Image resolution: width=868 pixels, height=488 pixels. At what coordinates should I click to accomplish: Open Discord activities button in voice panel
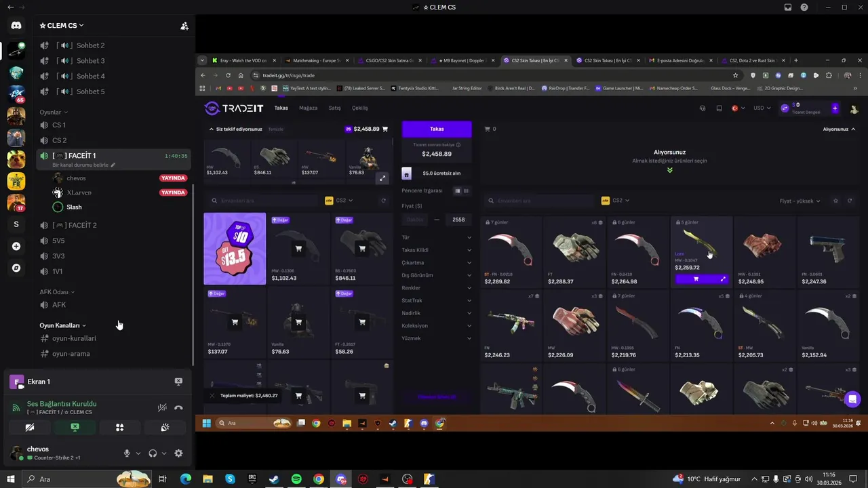click(x=119, y=428)
